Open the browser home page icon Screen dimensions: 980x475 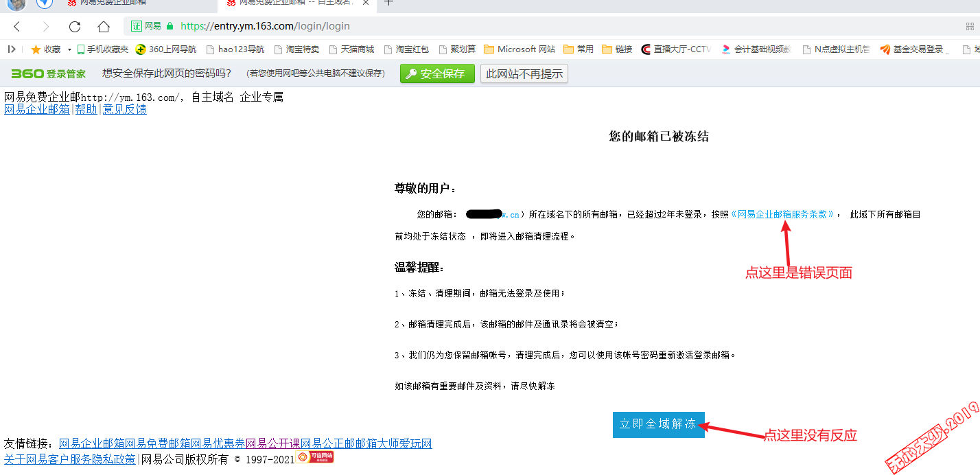104,27
